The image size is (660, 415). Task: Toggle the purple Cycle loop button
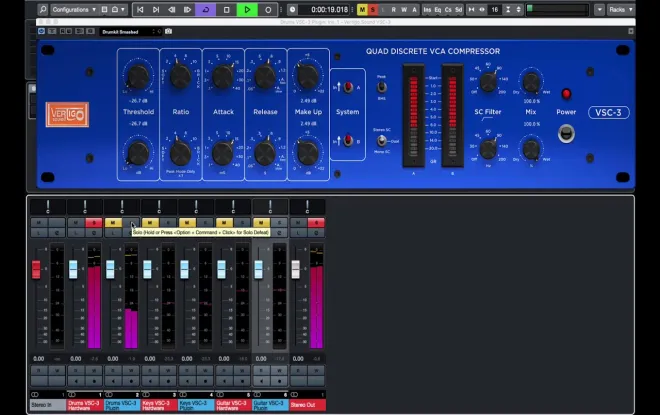[206, 9]
